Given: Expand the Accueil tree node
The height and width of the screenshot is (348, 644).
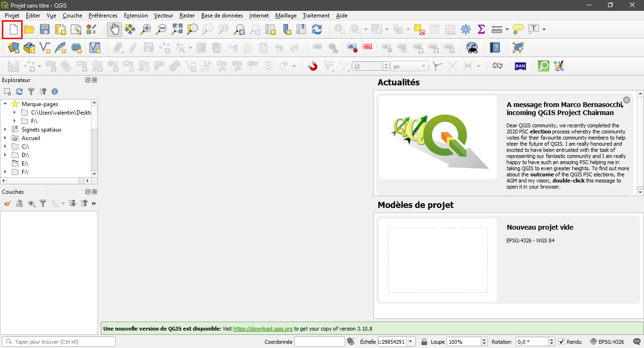Looking at the screenshot, I should pyautogui.click(x=5, y=138).
